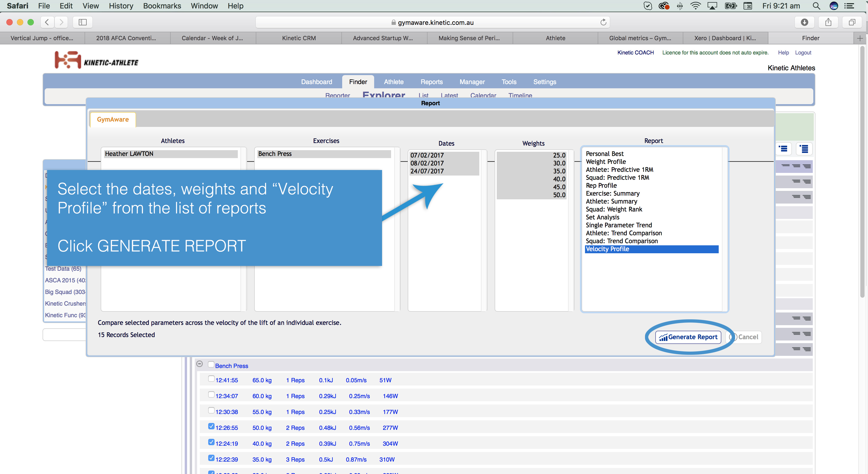Open the Safari History menu

(x=121, y=6)
